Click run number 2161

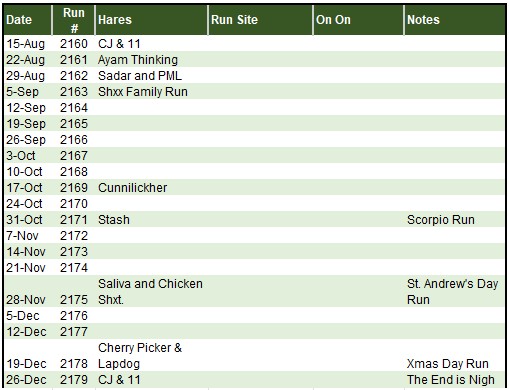coord(74,60)
